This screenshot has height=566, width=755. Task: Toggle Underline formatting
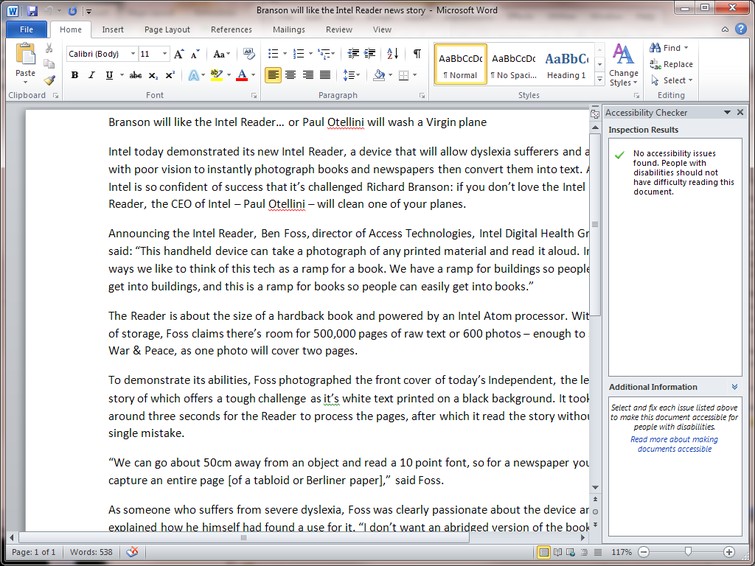click(109, 75)
